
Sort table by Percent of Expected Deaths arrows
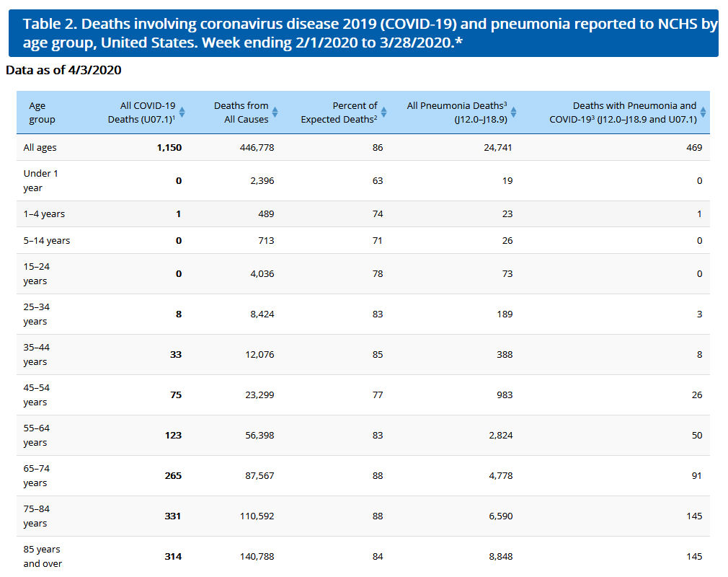pyautogui.click(x=383, y=113)
